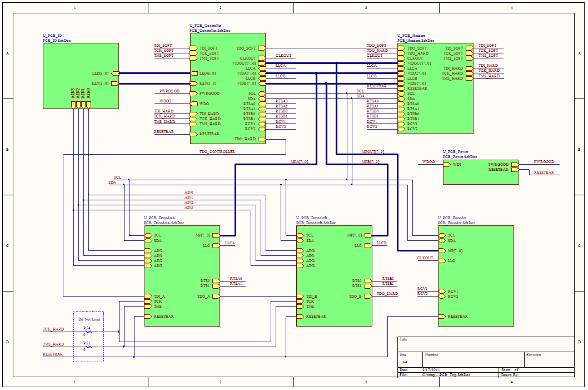Select the U_PCB_Encoder sheet symbol body
Image resolution: width=588 pixels, height=390 pixels.
click(x=476, y=276)
